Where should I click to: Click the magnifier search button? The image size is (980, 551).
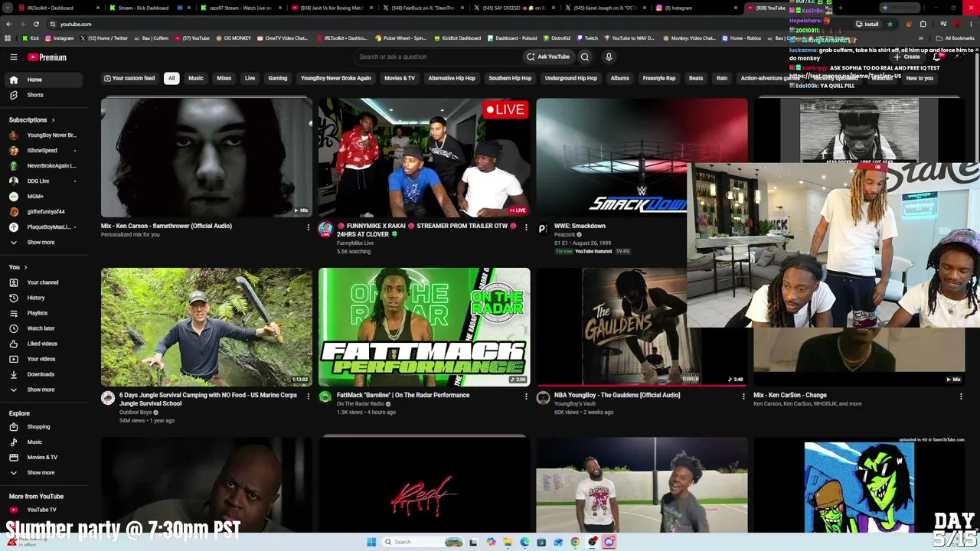point(585,57)
